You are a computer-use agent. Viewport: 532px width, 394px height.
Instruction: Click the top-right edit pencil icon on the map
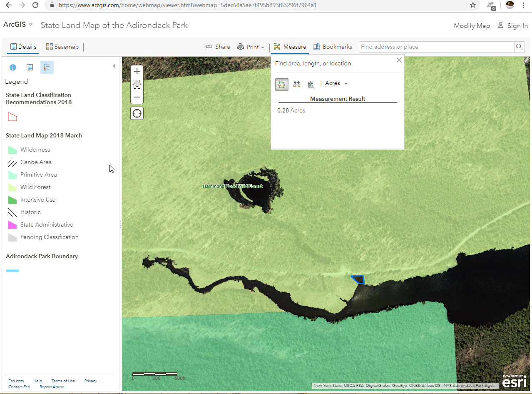(x=527, y=60)
